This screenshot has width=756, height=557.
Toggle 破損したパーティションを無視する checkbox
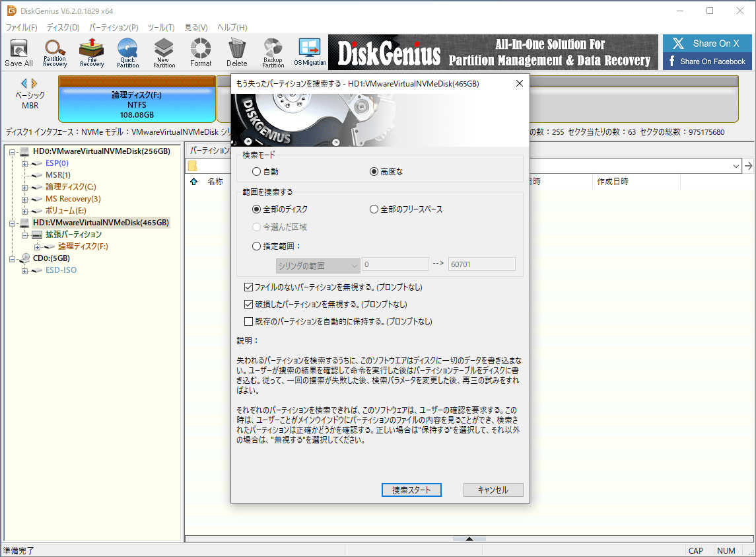[249, 304]
